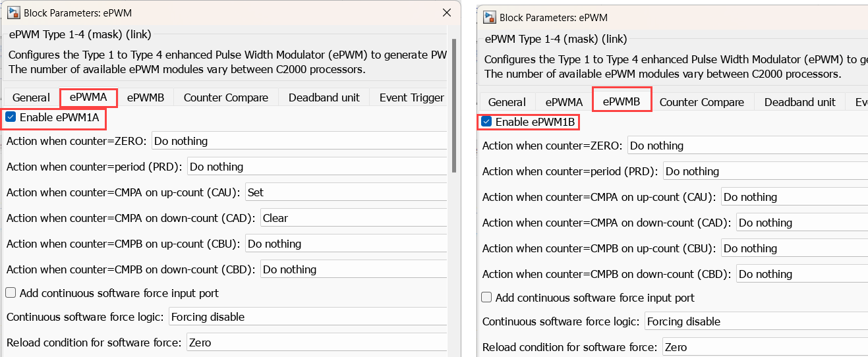Enable software force input port in left dialog
This screenshot has height=357, width=868.
pos(11,293)
